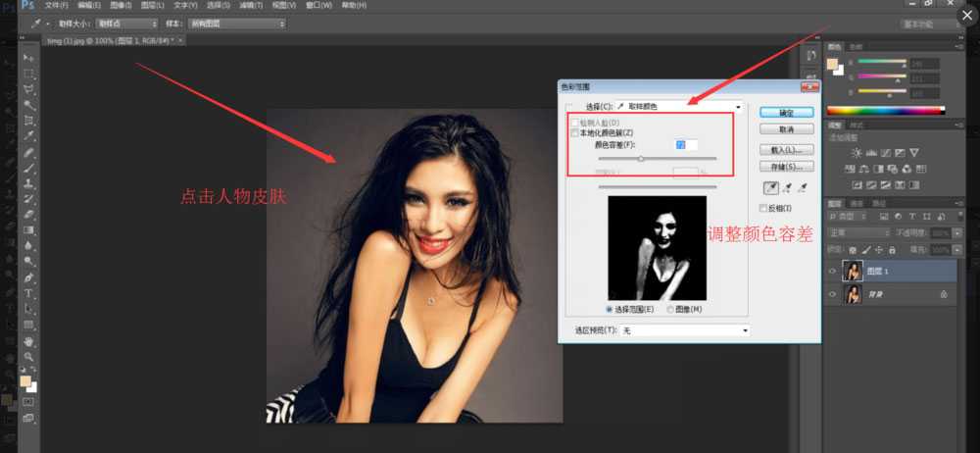
Task: Check the 反相(I) invert checkbox
Action: pyautogui.click(x=762, y=208)
